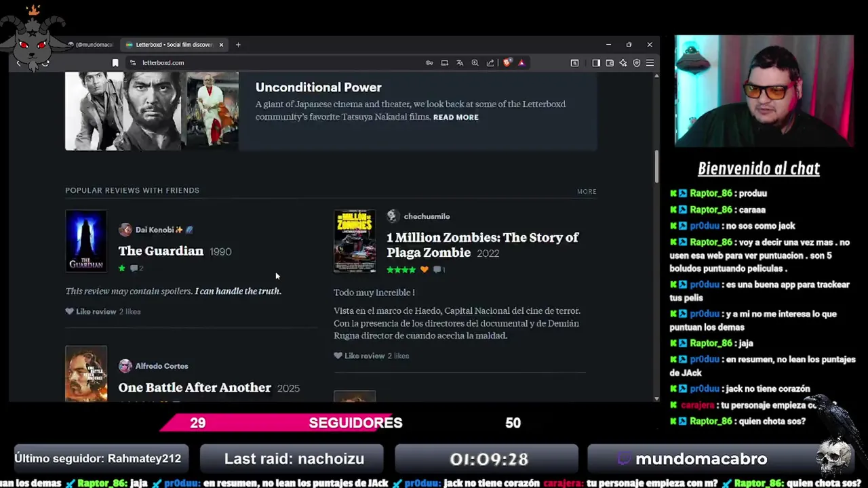
Task: Click 'Todo muy increíble !' review text
Action: (x=374, y=292)
